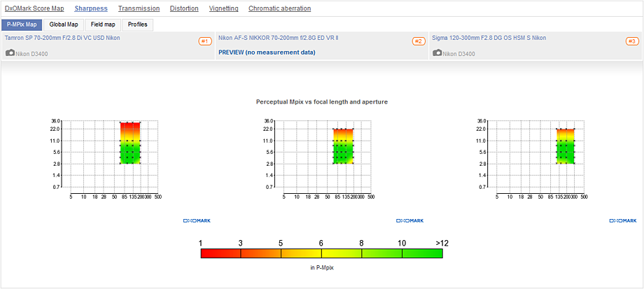The image size is (644, 289).
Task: Click the green 10-12 legend segment
Action: point(422,253)
